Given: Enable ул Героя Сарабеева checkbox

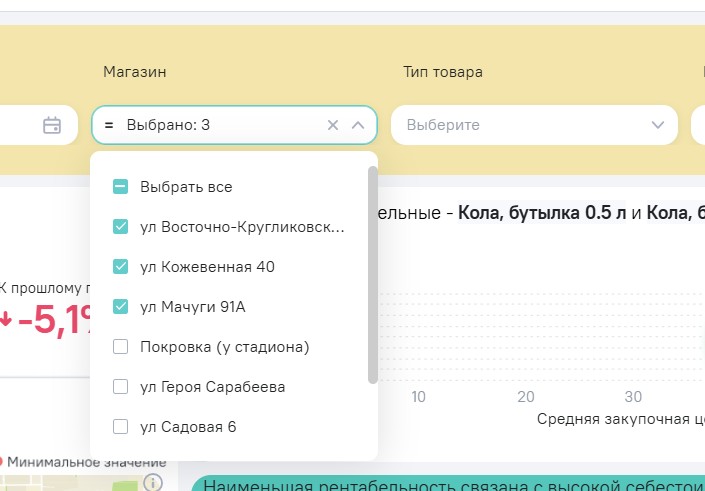Looking at the screenshot, I should 120,387.
